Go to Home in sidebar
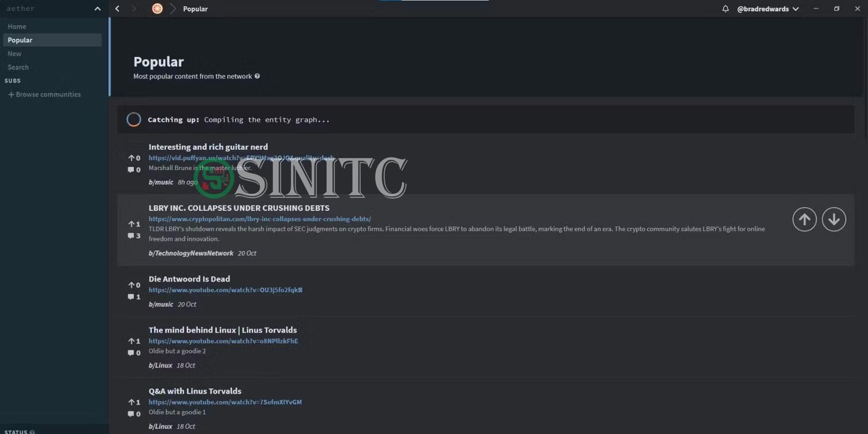Viewport: 868px width, 434px height. click(x=17, y=27)
